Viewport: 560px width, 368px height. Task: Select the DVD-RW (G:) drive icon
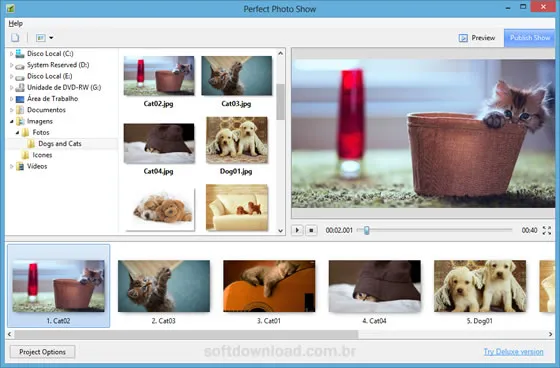(20, 88)
